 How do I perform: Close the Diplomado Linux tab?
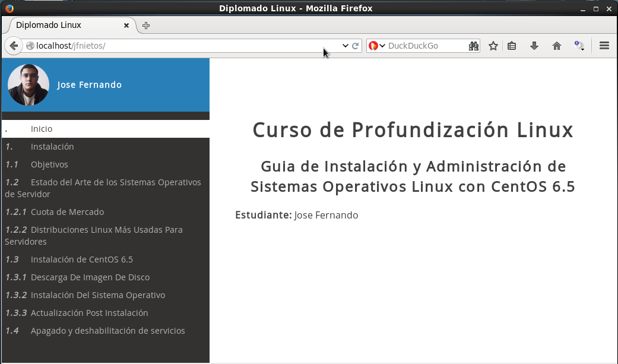(126, 26)
